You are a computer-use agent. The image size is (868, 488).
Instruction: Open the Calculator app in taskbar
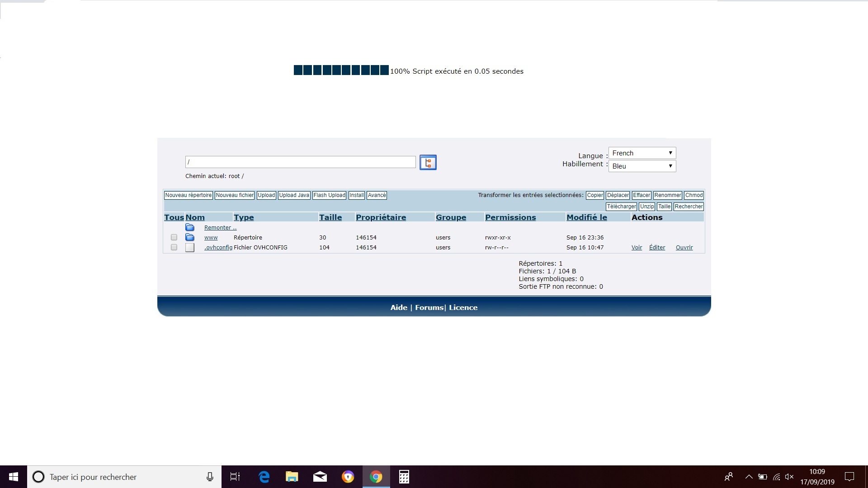coord(404,477)
